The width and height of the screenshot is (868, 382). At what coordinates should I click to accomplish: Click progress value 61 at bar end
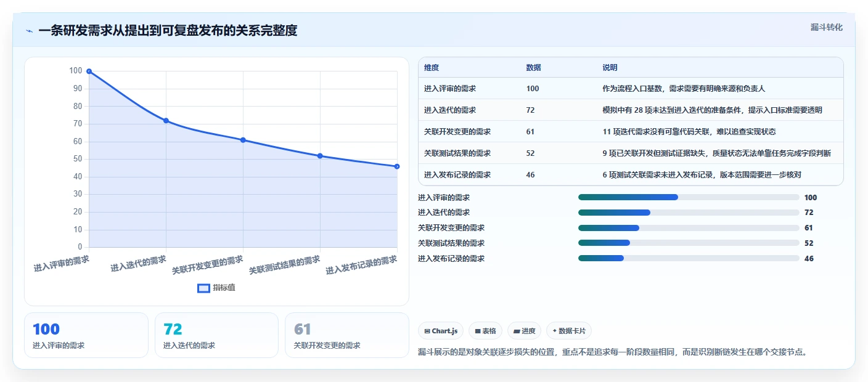pos(809,228)
